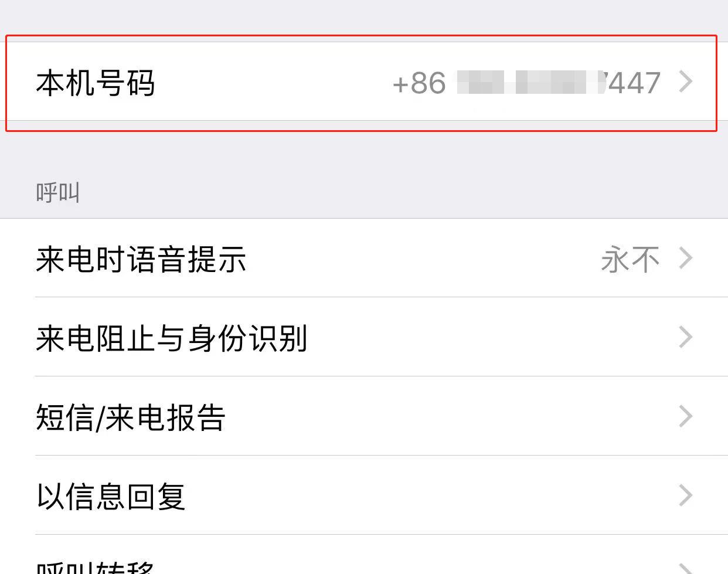Tap the chevron on the 以信息回复 row

click(x=686, y=495)
